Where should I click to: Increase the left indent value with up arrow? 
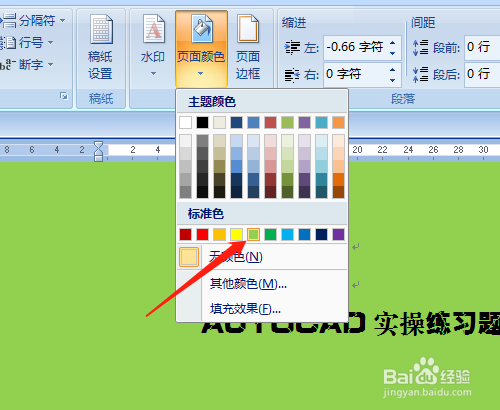[393, 43]
